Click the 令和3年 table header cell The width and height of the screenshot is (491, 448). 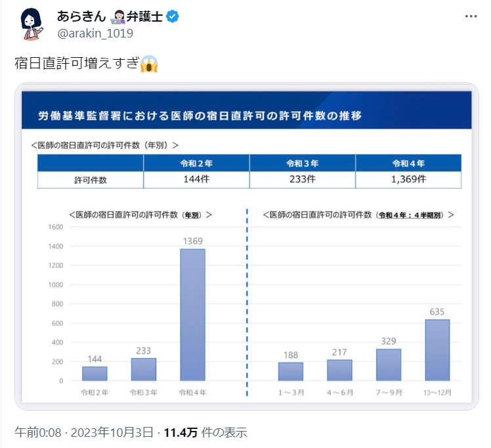click(302, 162)
